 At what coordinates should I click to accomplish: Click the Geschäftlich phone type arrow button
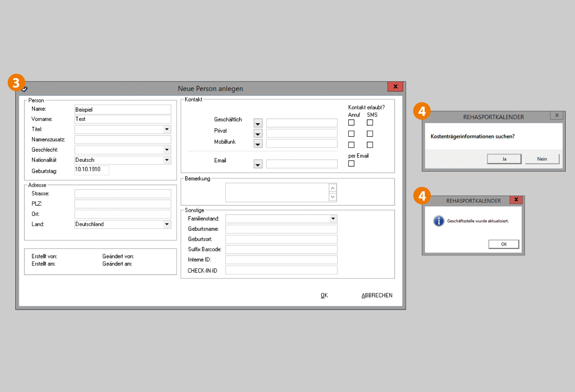click(258, 123)
